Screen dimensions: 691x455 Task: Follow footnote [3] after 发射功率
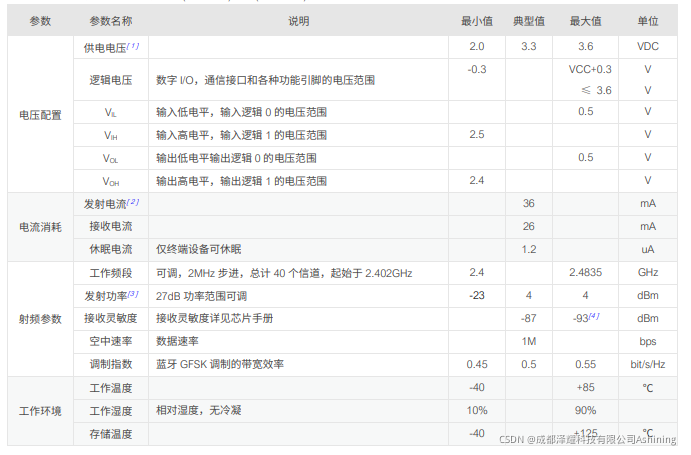coord(133,294)
